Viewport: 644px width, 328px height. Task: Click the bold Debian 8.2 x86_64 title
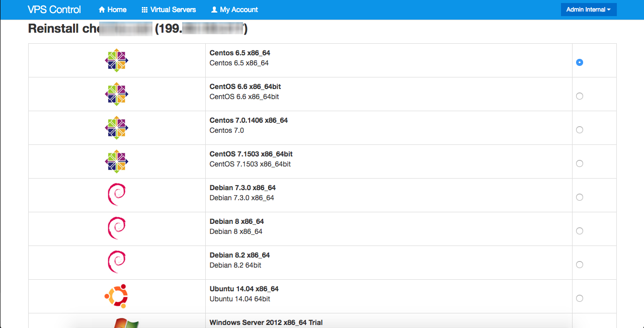pos(239,255)
